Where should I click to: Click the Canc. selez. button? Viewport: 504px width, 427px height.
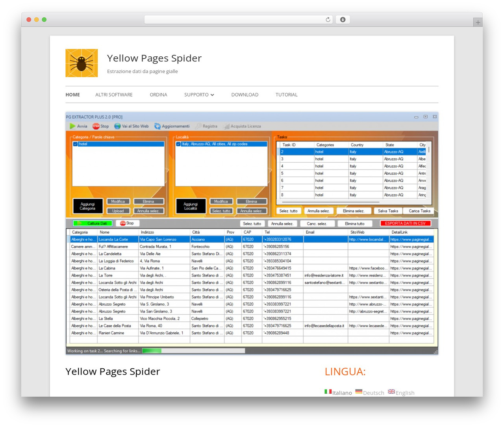(x=317, y=224)
